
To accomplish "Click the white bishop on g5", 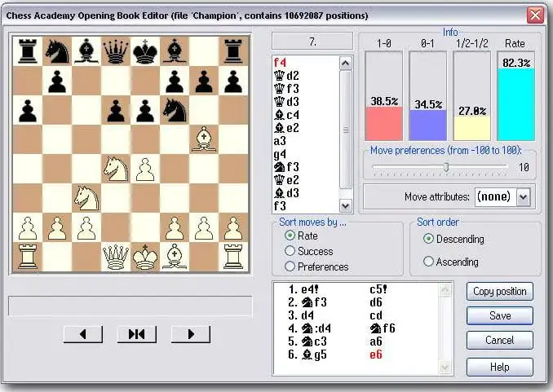I will click(203, 139).
